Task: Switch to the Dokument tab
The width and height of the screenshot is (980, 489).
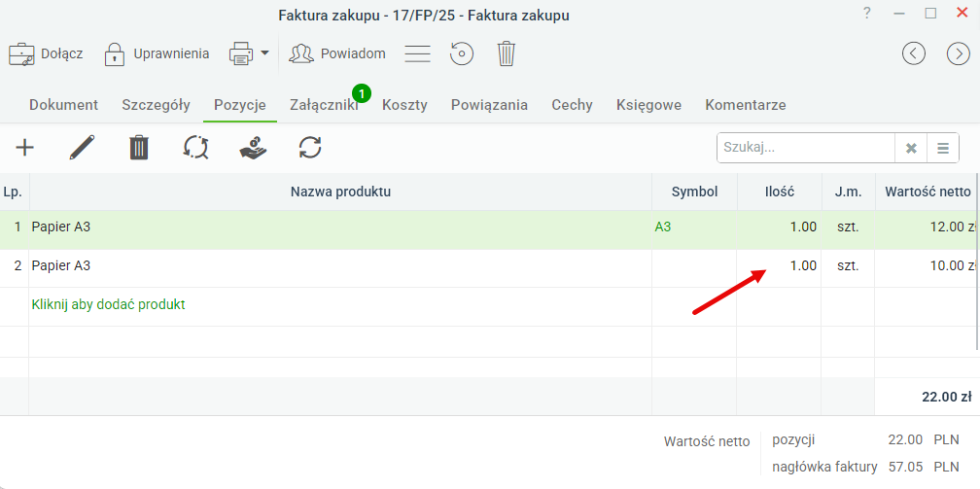Action: (x=64, y=105)
